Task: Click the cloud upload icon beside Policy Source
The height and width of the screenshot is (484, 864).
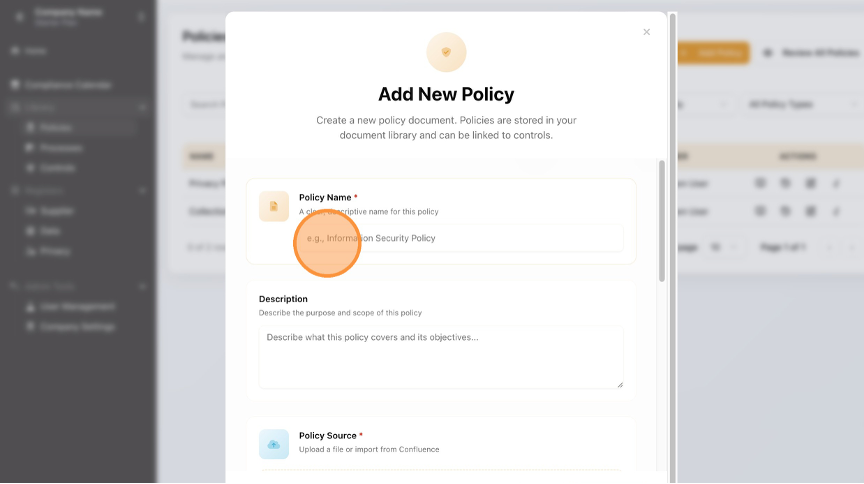Action: pos(274,444)
